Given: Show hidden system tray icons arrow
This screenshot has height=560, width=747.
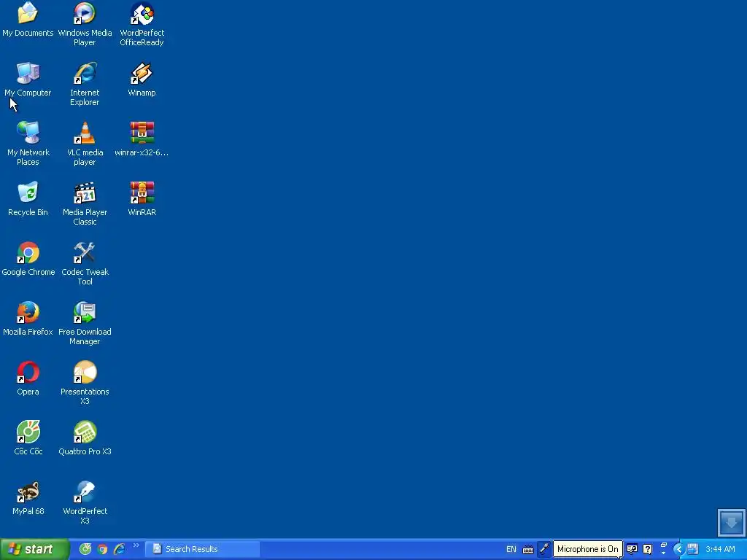Looking at the screenshot, I should 679,549.
